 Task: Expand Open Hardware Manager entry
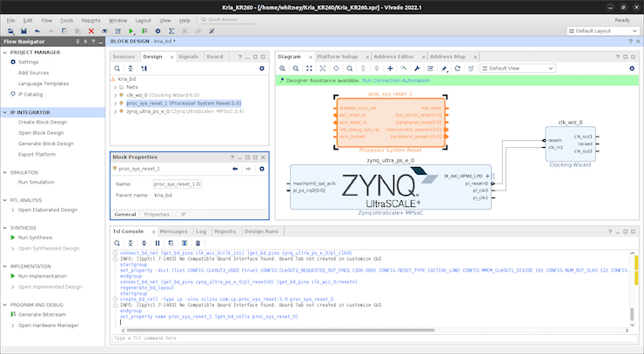(13, 325)
